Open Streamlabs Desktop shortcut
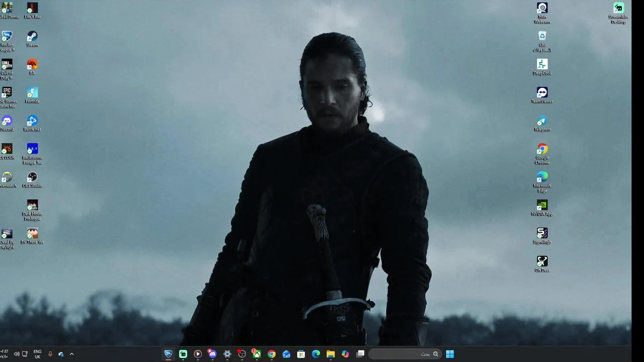Viewport: 644px width, 362px height. coord(618,13)
